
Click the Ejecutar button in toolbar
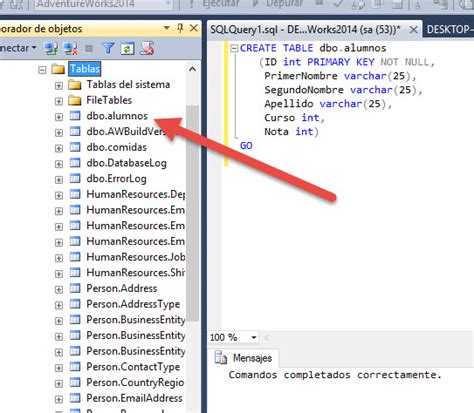coord(214,4)
